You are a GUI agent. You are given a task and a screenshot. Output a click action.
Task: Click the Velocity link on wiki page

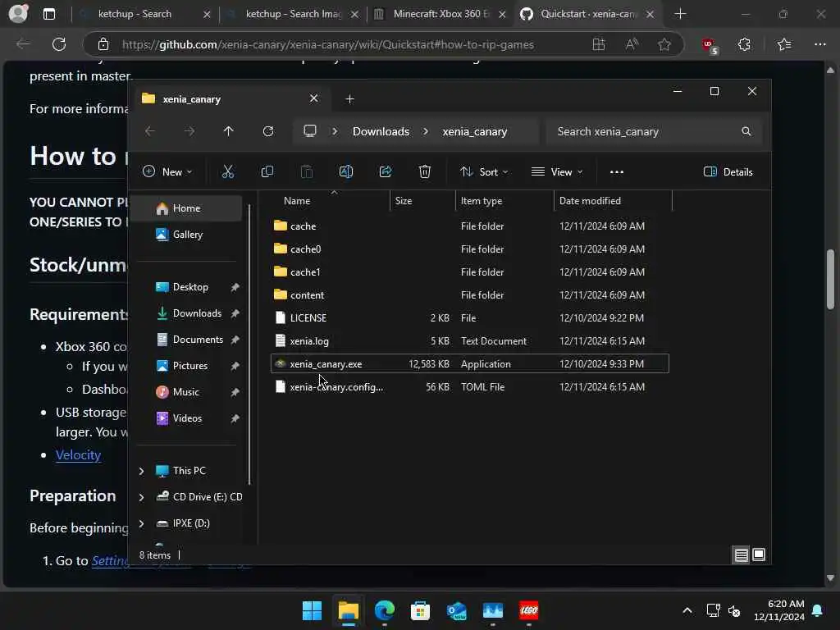[x=78, y=454]
